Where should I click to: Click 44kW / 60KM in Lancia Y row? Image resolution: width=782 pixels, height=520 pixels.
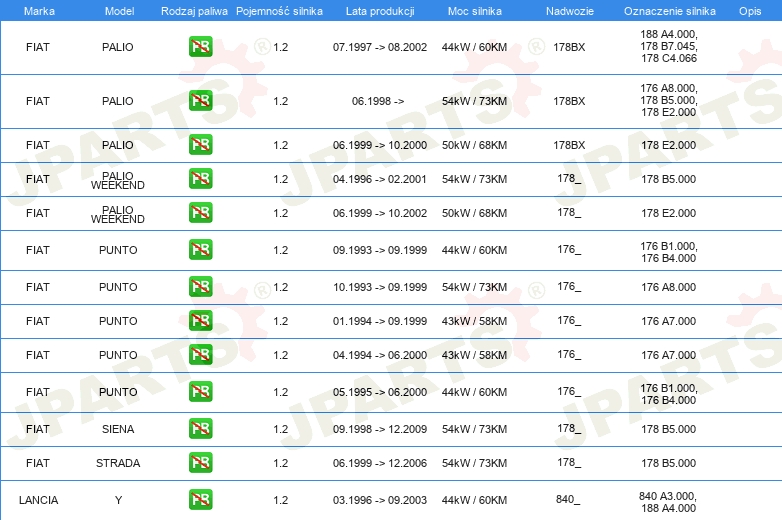474,500
